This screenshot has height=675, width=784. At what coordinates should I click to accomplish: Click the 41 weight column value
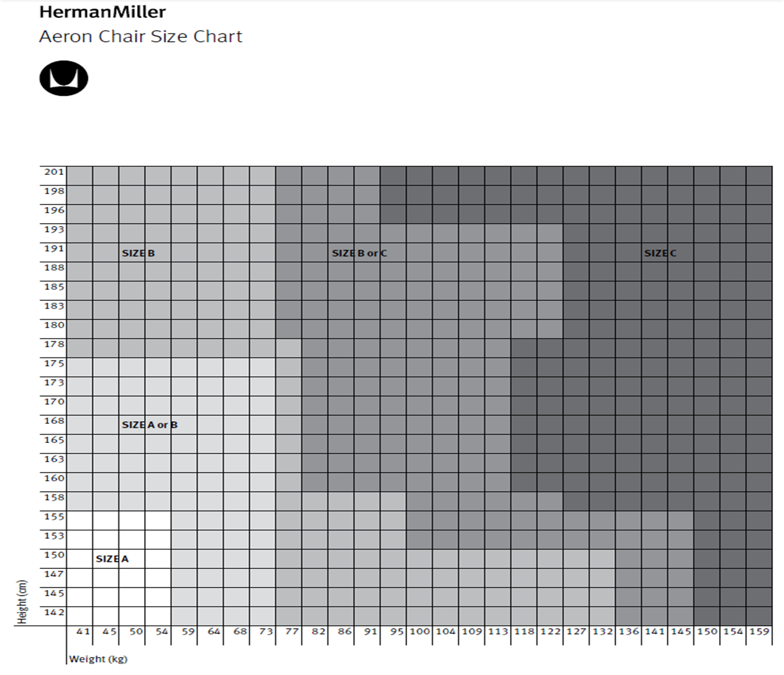[x=83, y=631]
